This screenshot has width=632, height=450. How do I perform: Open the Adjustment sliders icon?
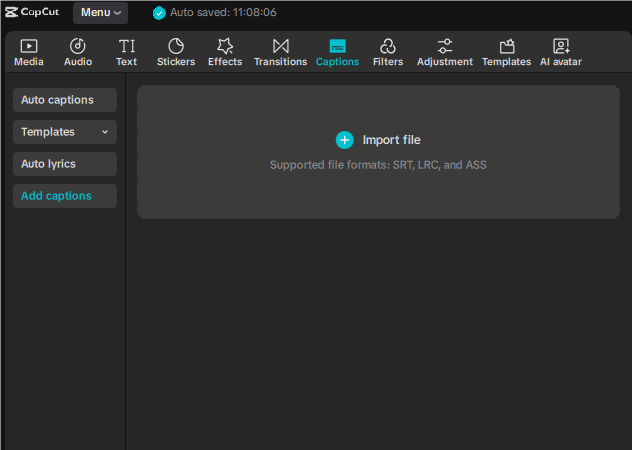pos(445,46)
